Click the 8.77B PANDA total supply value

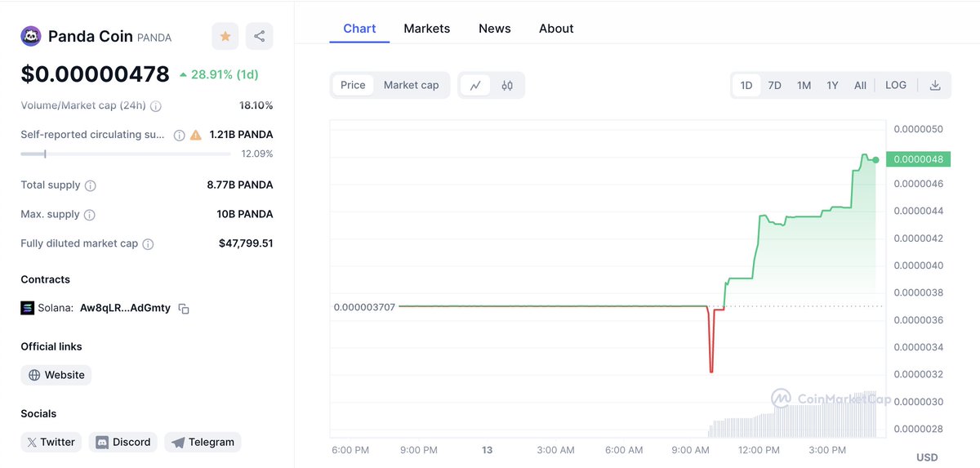click(x=240, y=185)
